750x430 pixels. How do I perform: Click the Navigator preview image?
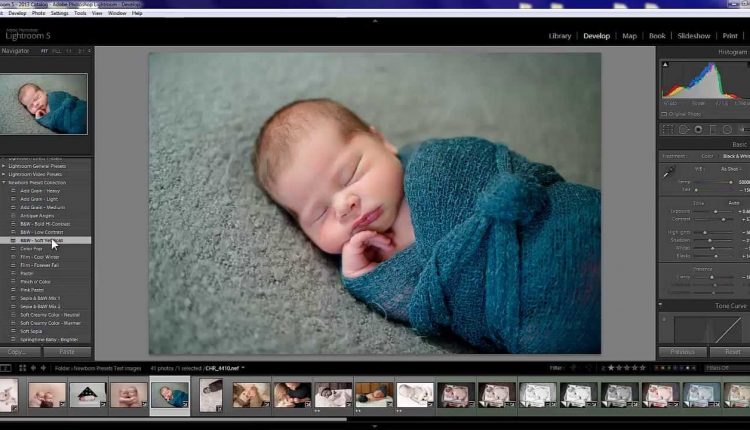coord(44,104)
